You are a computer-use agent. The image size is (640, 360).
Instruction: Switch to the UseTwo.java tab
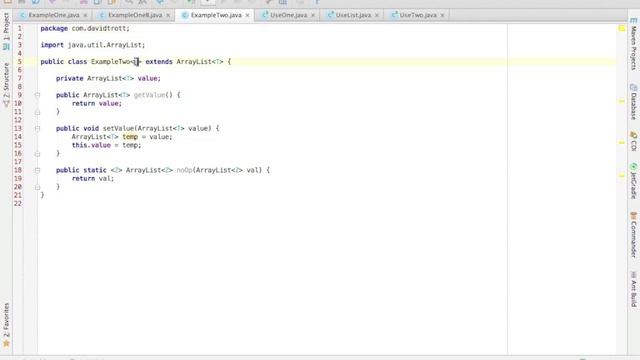418,15
